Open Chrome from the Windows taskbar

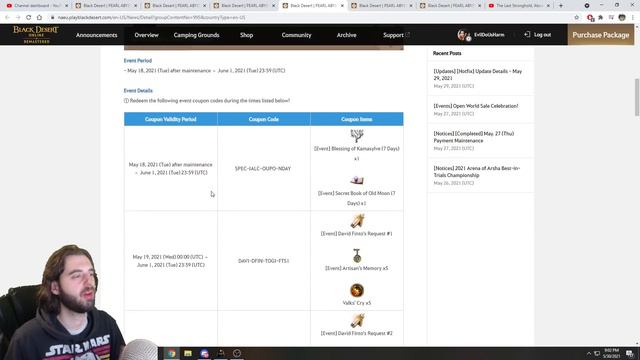171,353
